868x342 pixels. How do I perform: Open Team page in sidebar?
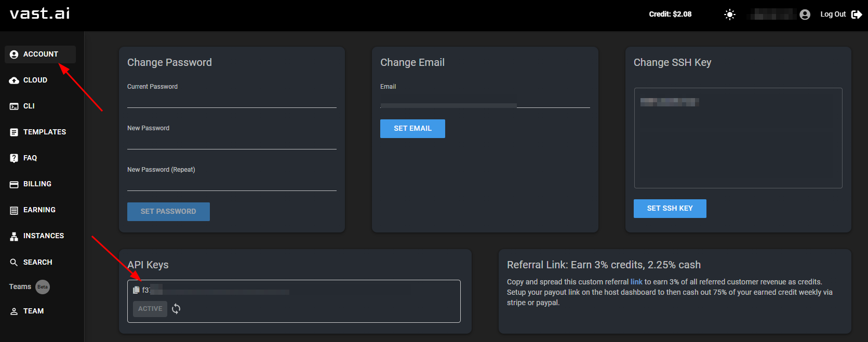click(33, 311)
